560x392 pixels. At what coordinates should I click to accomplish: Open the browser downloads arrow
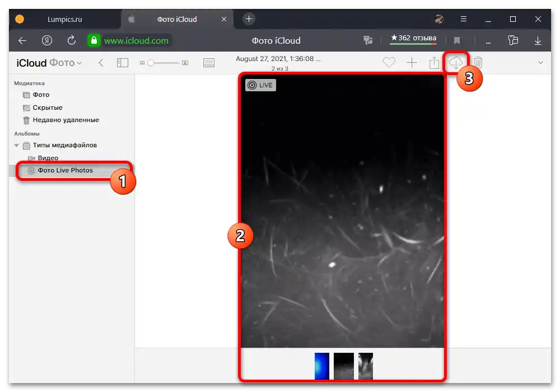538,40
